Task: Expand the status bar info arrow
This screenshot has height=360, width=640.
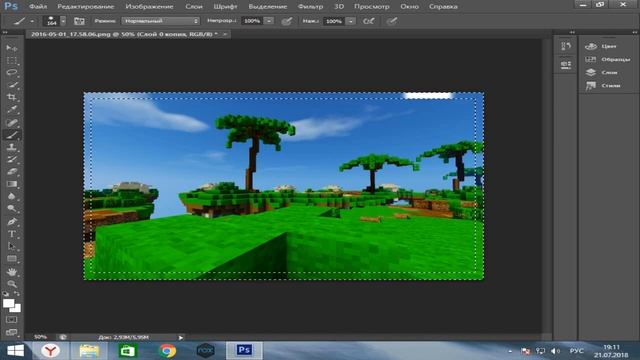Action: click(x=181, y=338)
